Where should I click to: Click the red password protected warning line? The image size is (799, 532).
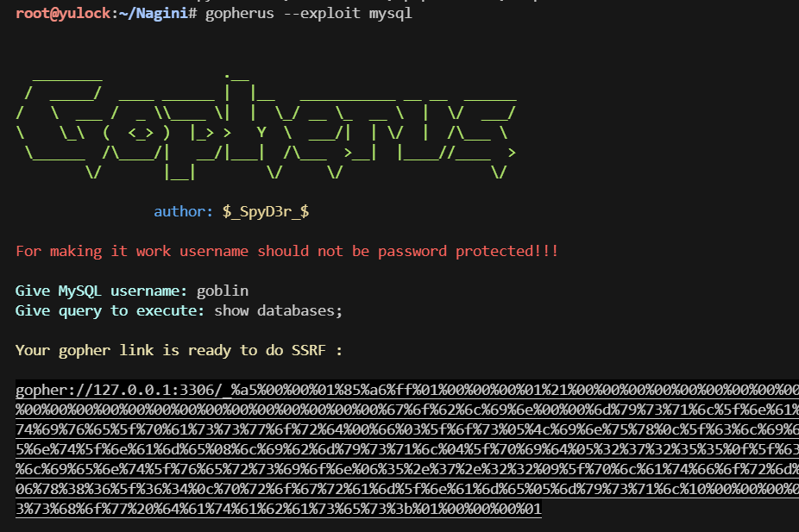[x=286, y=251]
